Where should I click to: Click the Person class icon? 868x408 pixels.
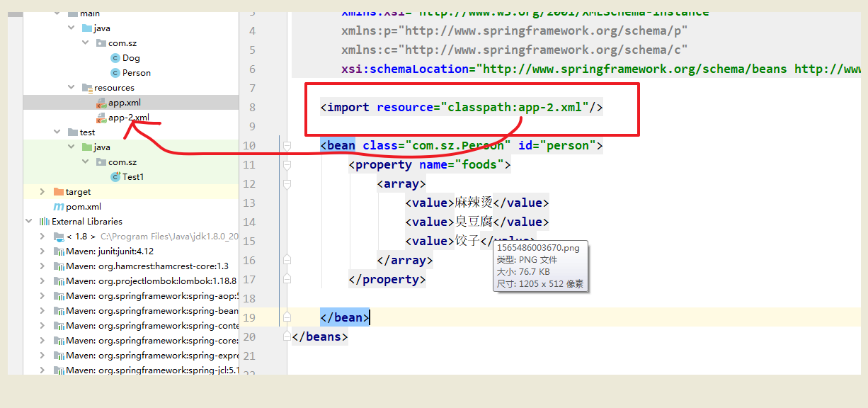tap(115, 73)
